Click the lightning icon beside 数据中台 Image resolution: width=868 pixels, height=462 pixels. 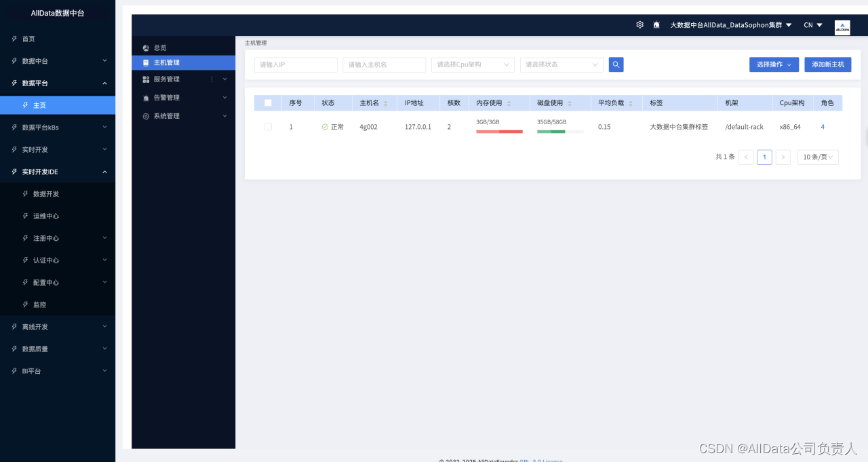[14, 61]
